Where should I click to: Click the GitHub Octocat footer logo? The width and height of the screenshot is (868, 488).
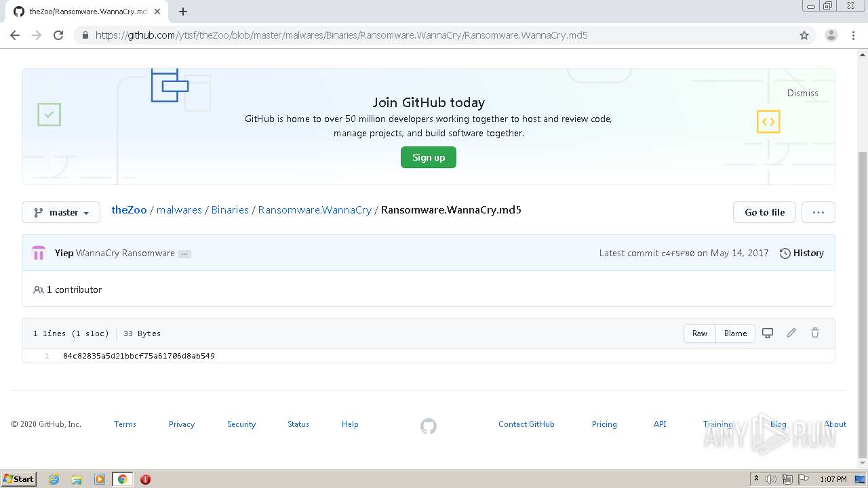[429, 426]
